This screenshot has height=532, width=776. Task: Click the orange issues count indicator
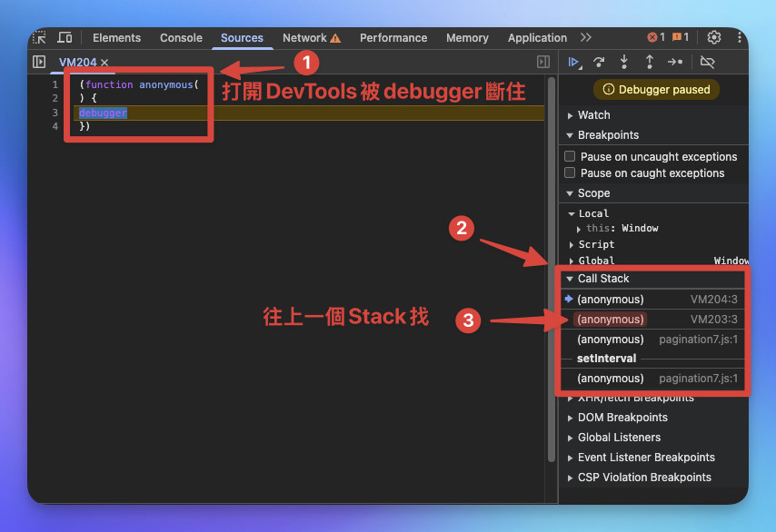pos(681,37)
